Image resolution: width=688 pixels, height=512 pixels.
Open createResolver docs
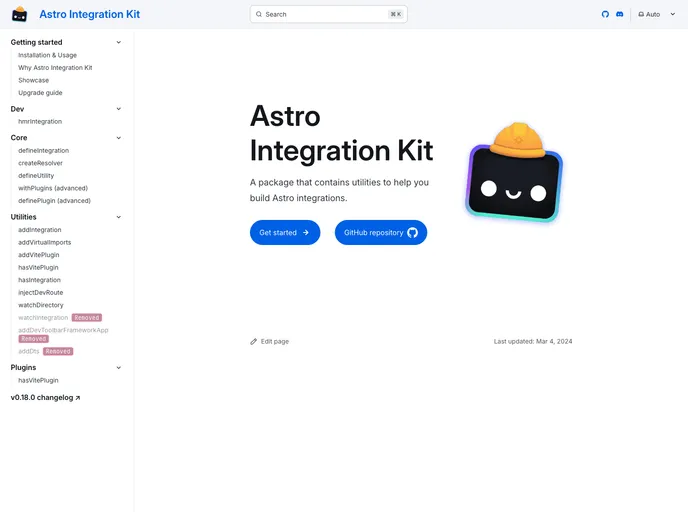(40, 163)
